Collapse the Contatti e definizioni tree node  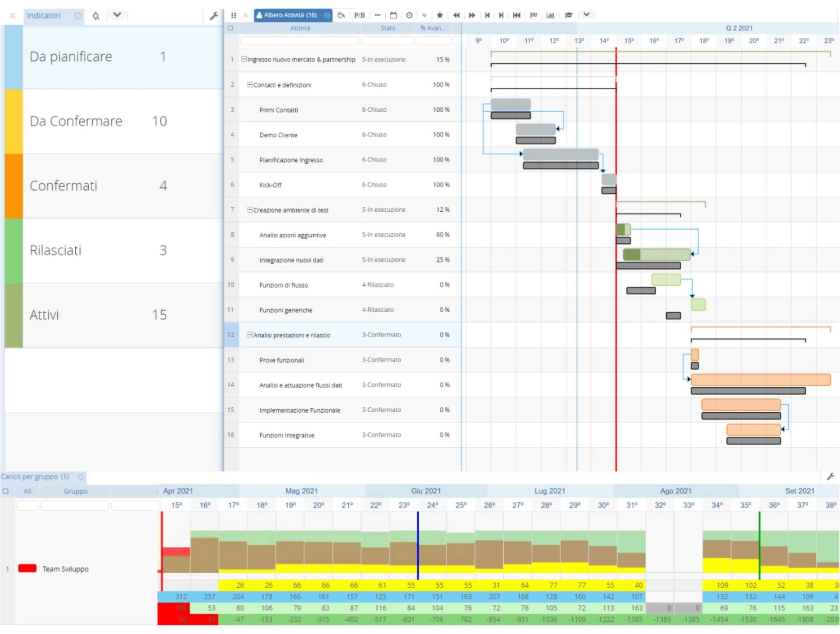pyautogui.click(x=250, y=84)
